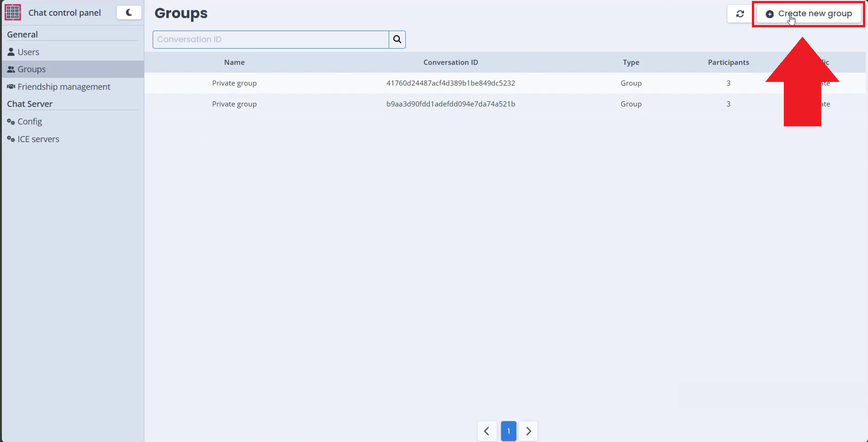Select Groups in the sidebar
The height and width of the screenshot is (442, 868).
[x=31, y=69]
